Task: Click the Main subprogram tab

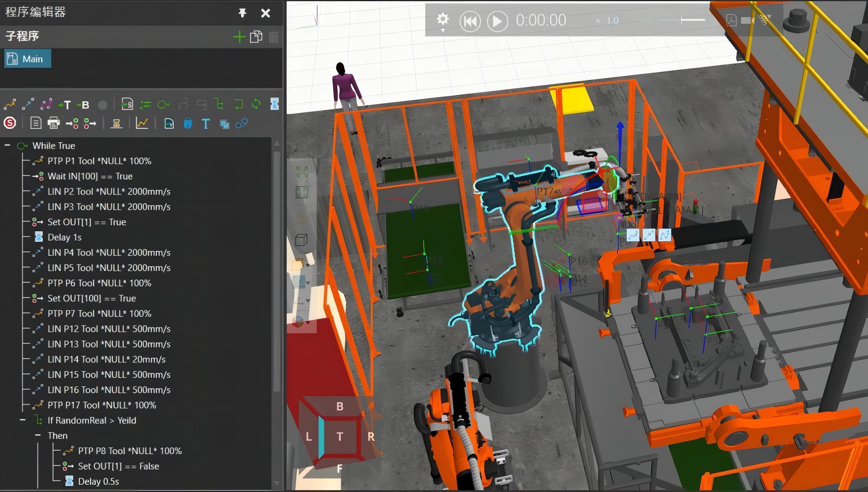Action: pos(33,59)
